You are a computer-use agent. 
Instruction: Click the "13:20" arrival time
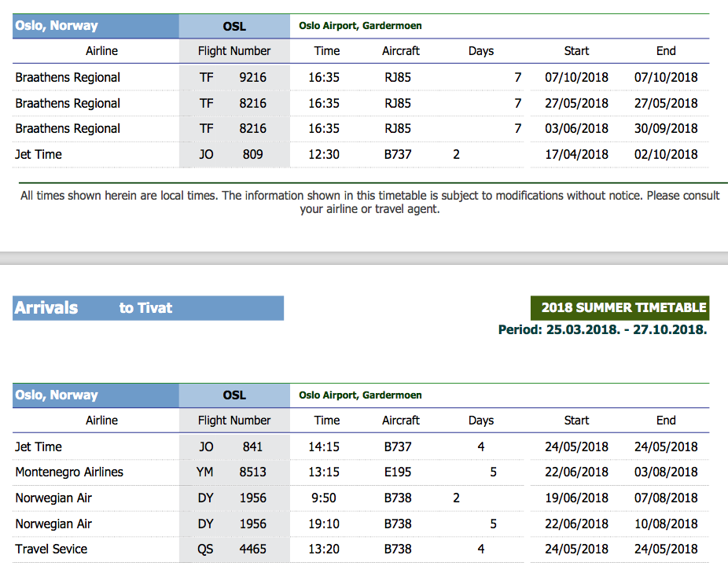(x=324, y=549)
